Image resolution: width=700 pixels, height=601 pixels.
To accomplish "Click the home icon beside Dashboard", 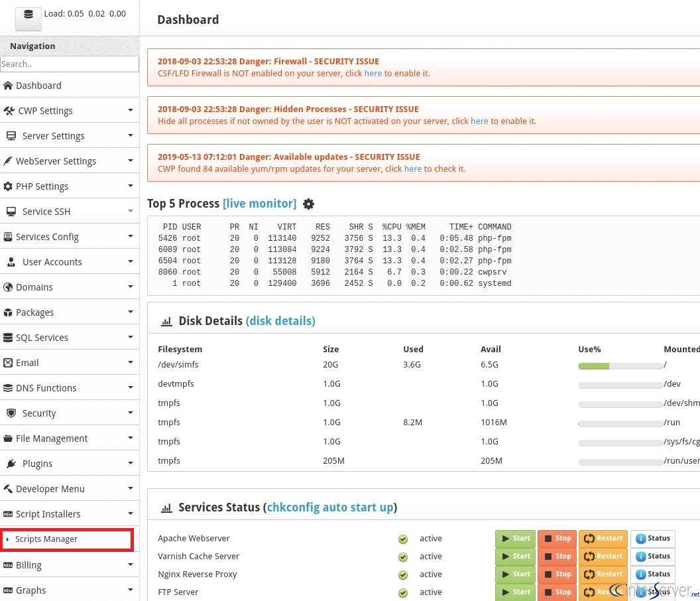I will (x=7, y=86).
